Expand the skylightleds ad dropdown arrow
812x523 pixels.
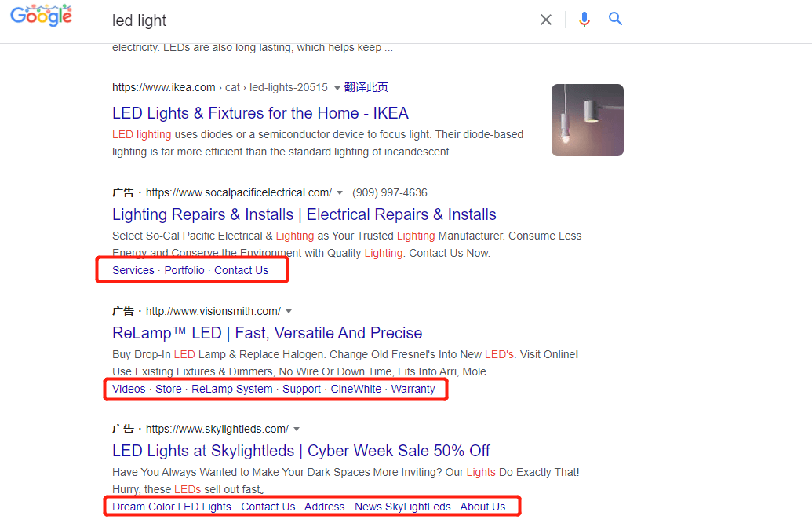[x=297, y=430]
